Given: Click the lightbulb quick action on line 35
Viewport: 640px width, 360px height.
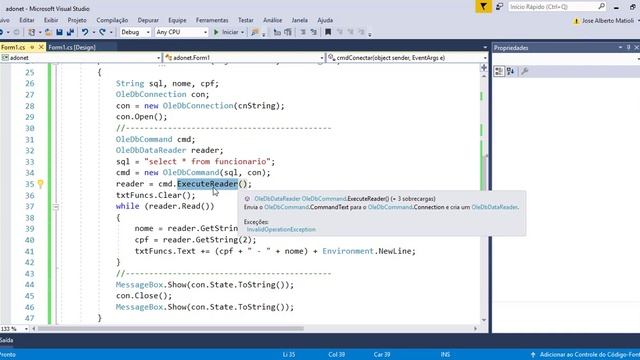Looking at the screenshot, I should click(40, 184).
